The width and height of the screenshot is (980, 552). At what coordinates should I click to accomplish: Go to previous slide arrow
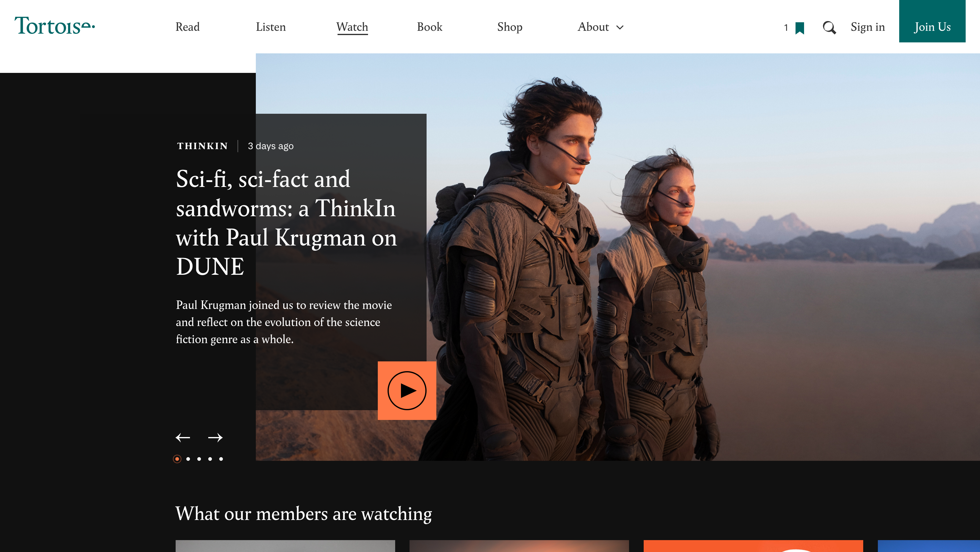[x=183, y=438]
